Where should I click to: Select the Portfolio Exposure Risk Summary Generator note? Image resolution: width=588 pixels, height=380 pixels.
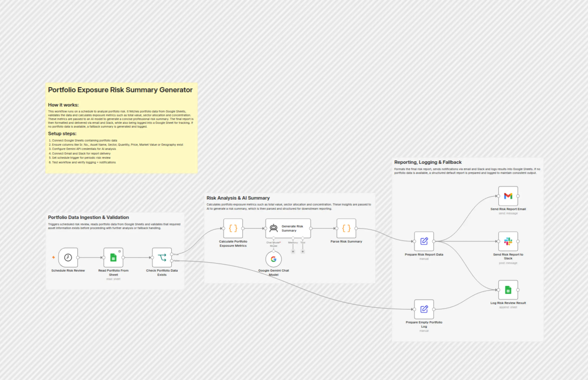(x=121, y=128)
